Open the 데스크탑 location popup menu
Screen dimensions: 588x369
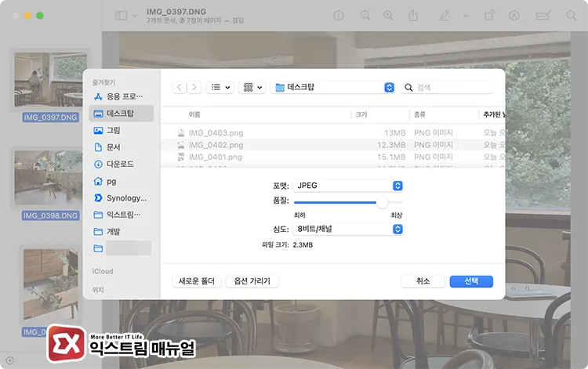332,87
